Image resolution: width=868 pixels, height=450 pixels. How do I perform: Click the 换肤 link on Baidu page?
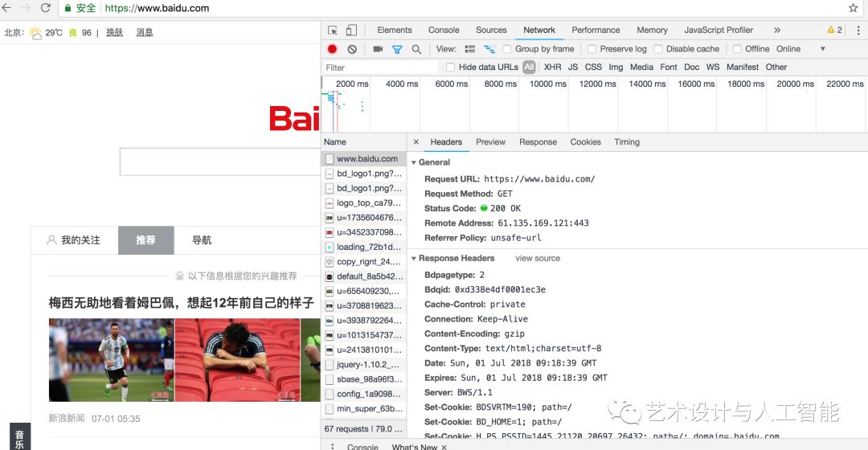tap(115, 33)
